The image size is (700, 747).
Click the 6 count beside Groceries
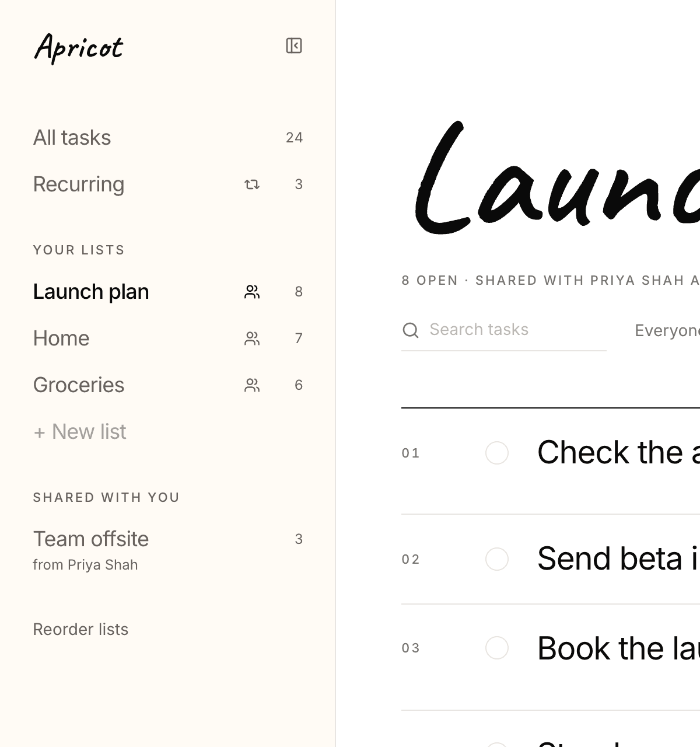click(299, 385)
